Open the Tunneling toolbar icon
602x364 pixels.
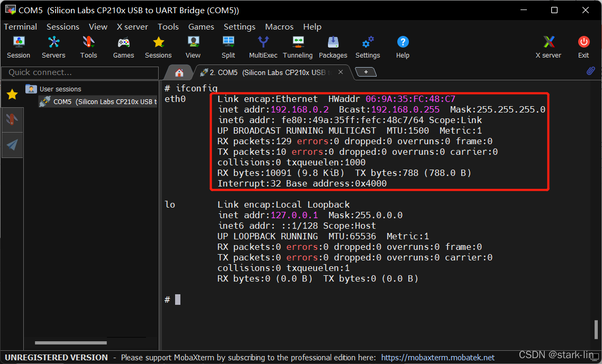click(298, 47)
